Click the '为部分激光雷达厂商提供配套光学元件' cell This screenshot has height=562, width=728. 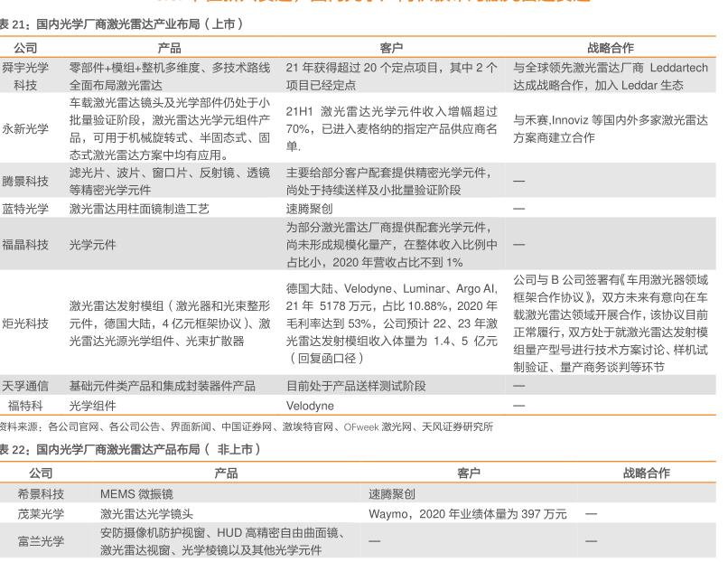(392, 245)
